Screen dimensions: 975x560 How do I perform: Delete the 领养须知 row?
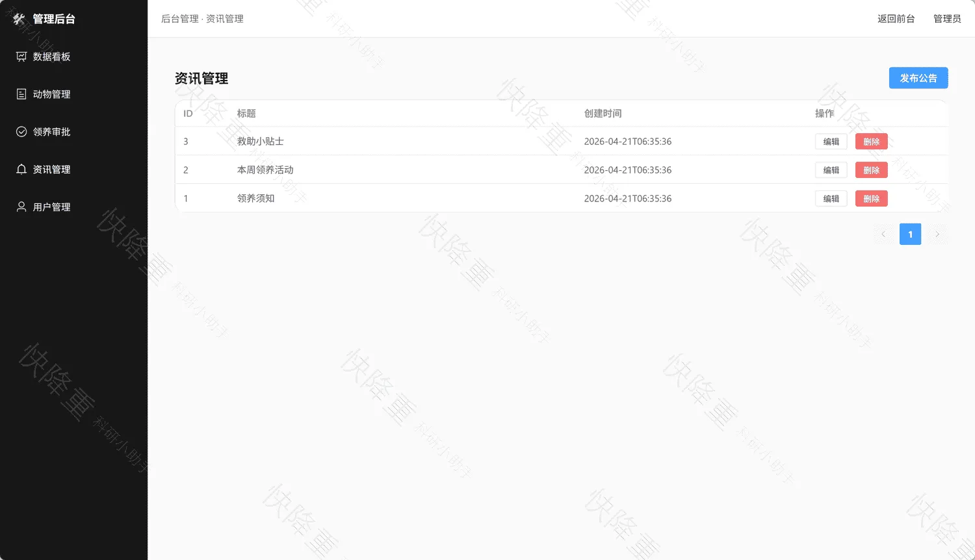(872, 199)
